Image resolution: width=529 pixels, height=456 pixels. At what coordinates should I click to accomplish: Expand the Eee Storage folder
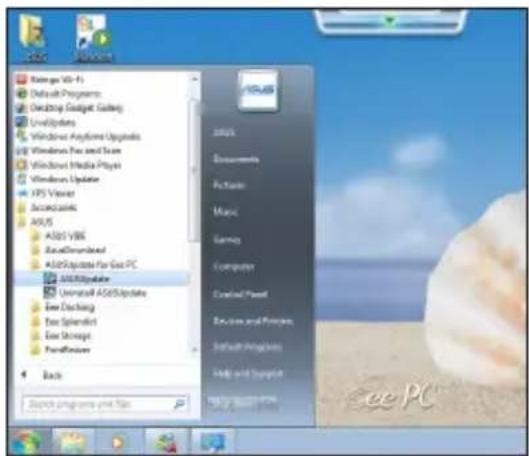pos(61,336)
